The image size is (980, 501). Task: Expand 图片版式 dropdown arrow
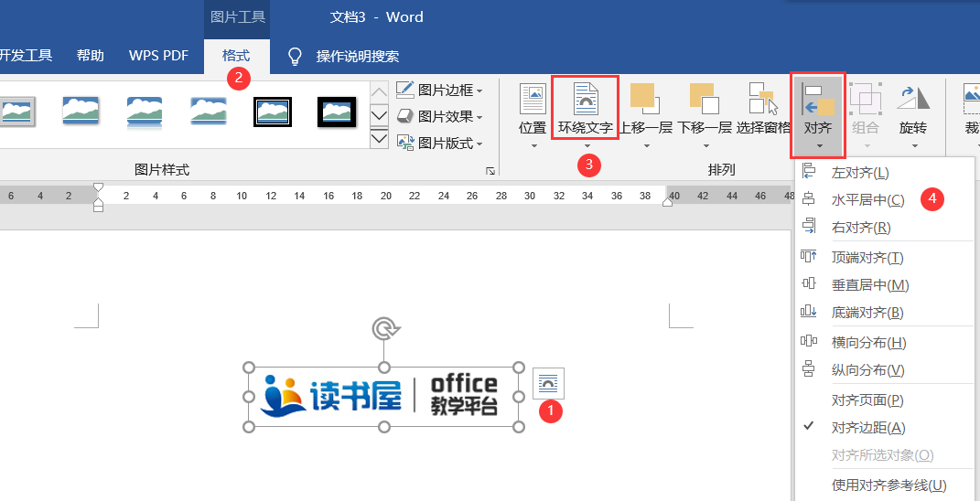point(480,145)
